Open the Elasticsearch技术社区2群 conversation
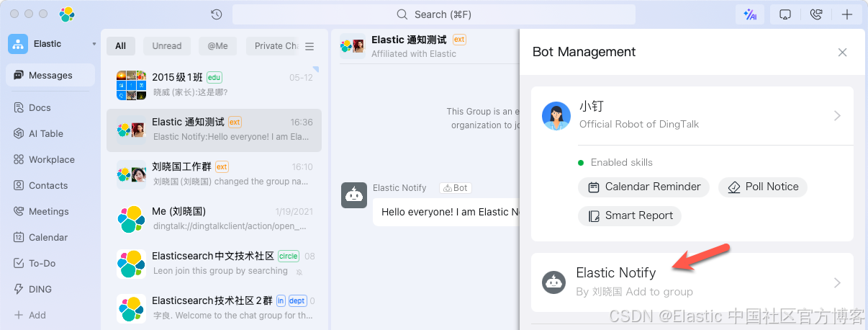 [x=214, y=308]
